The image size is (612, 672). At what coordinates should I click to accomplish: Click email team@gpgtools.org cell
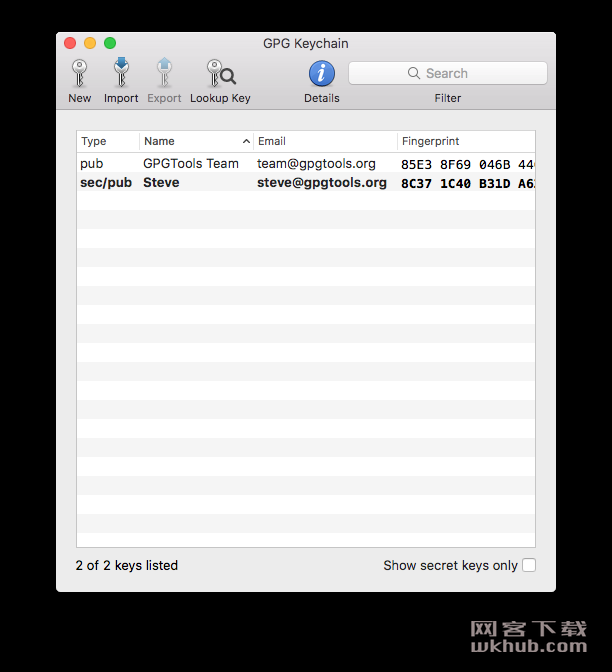[x=316, y=164]
